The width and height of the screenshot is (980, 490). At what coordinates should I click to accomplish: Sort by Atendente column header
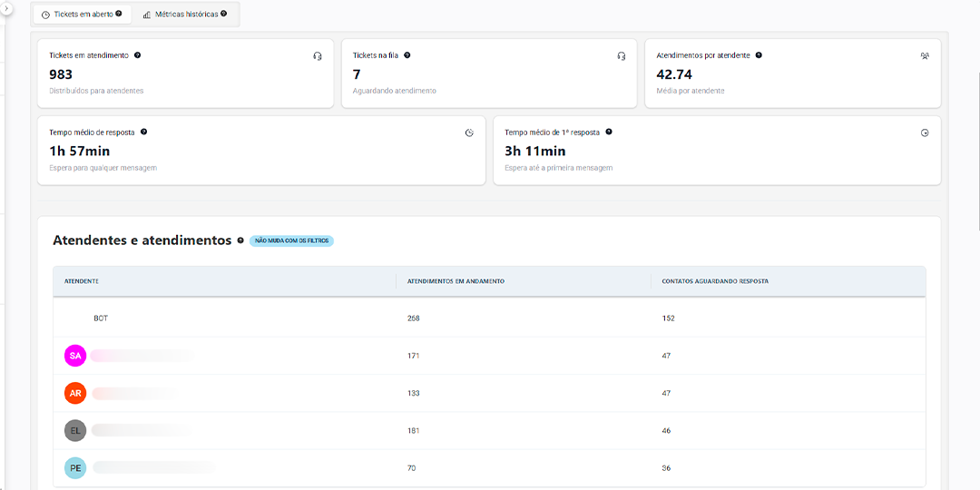pos(82,281)
